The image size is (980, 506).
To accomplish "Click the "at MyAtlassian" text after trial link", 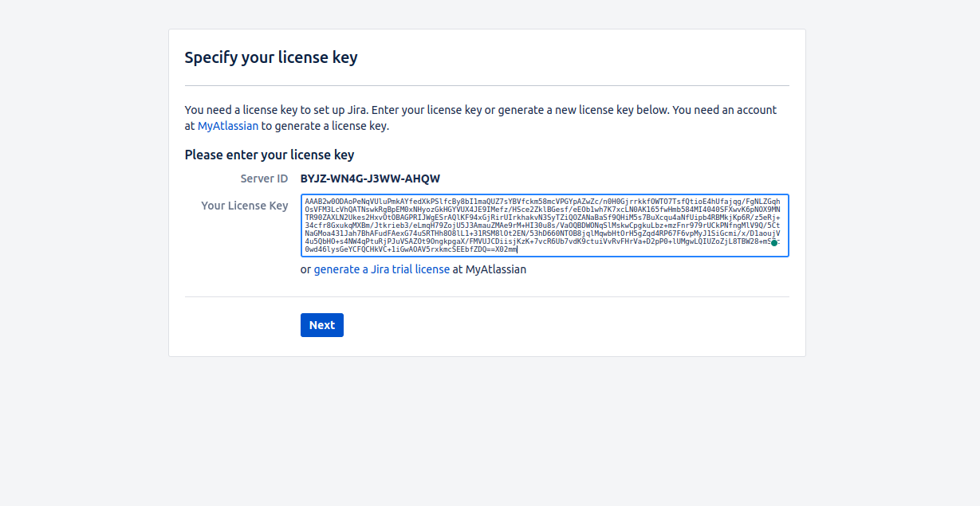I will (490, 269).
